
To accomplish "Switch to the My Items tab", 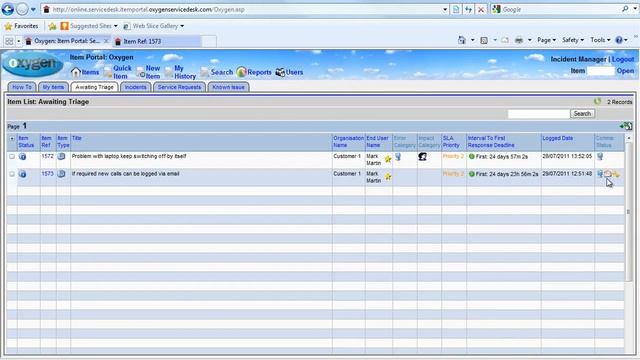I will pos(53,87).
